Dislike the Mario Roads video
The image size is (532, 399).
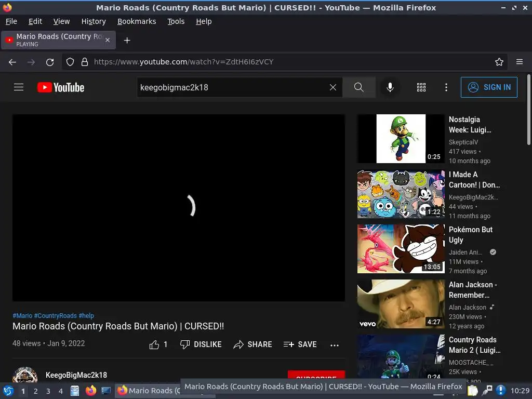point(201,344)
